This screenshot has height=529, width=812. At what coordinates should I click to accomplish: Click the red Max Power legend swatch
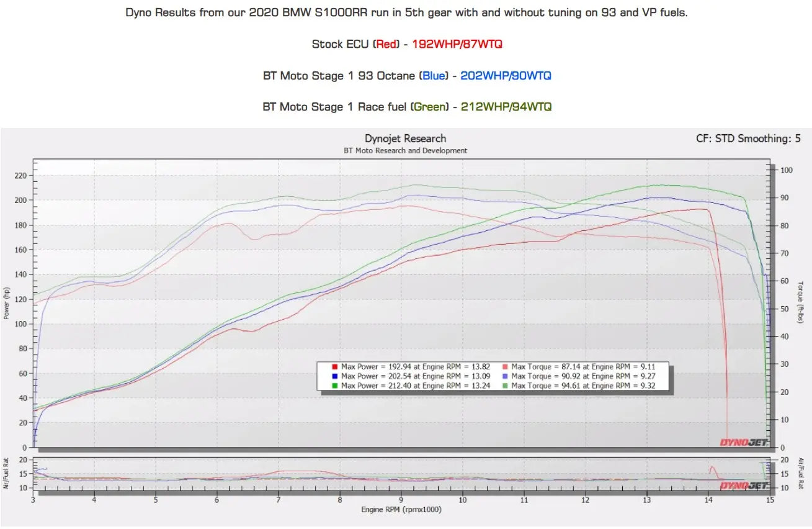[335, 367]
